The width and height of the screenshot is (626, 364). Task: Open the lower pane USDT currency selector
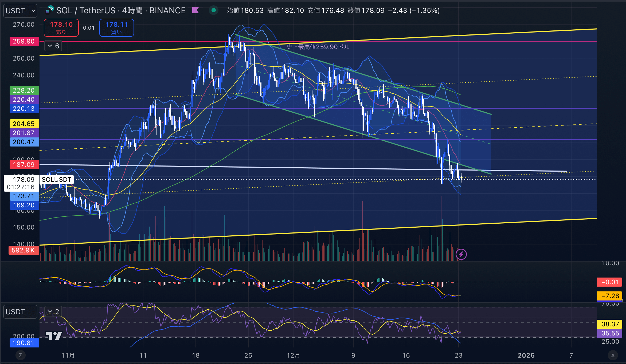20,312
